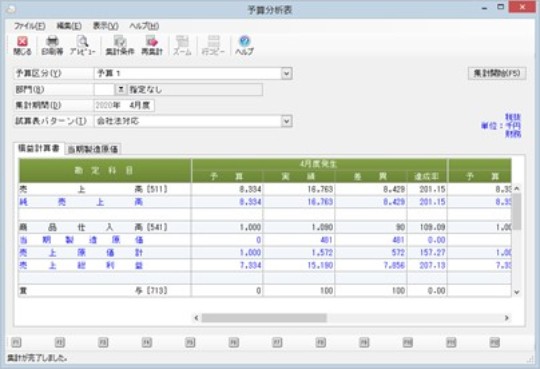Click the 集計開始(F5) button
540x369 pixels.
497,73
